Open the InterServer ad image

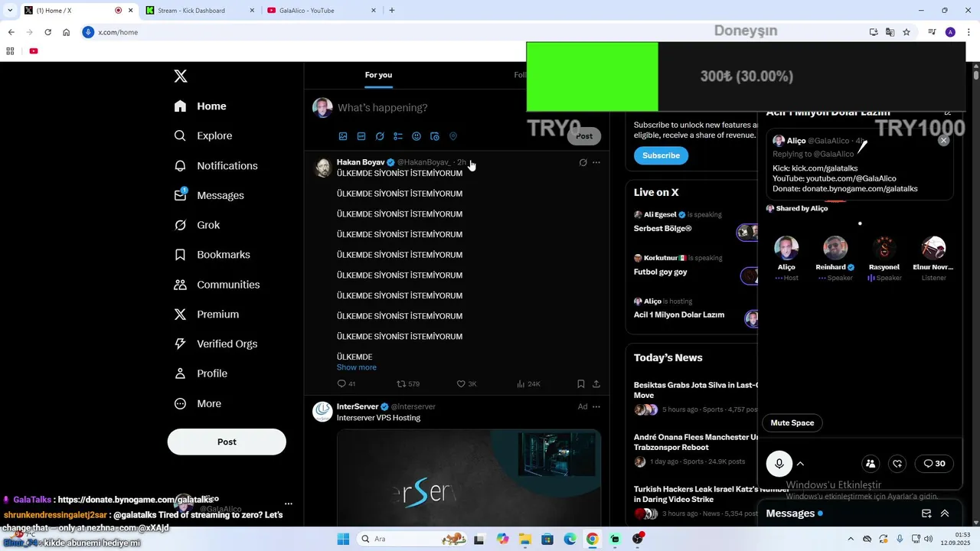pos(469,478)
